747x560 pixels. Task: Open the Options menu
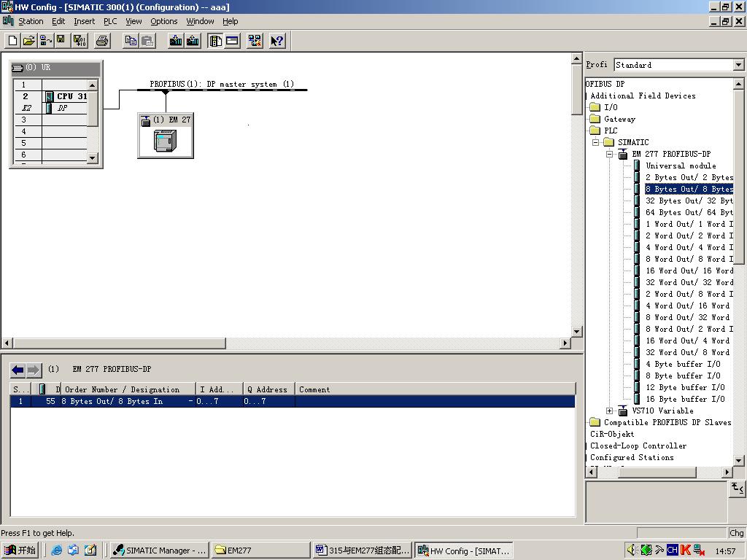164,21
